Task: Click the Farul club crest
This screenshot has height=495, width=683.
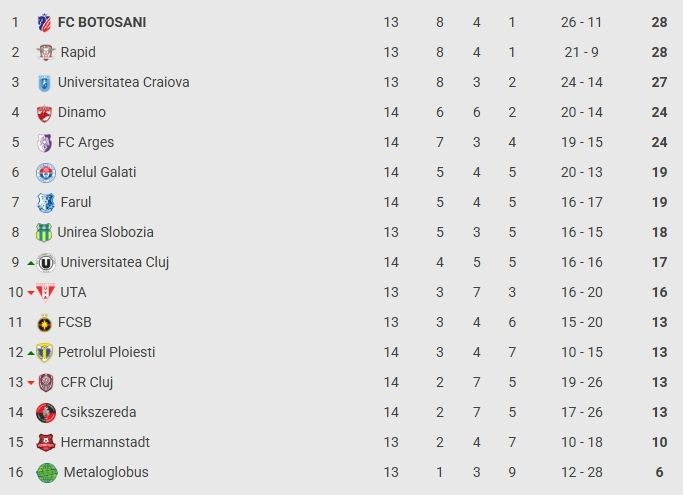Action: (46, 202)
